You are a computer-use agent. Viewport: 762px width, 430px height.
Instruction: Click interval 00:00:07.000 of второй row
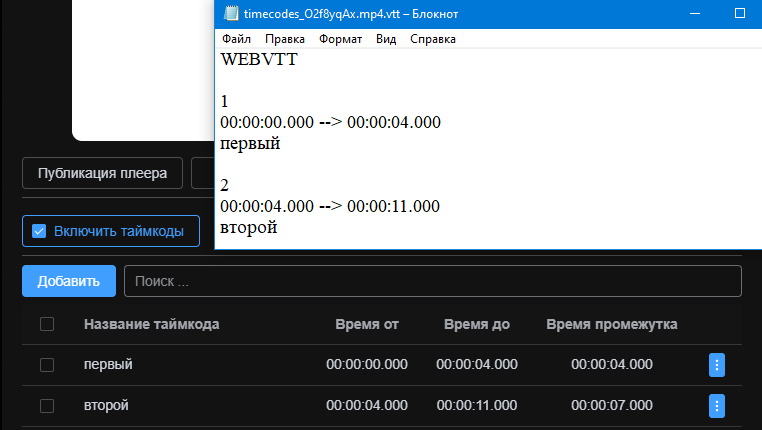[x=612, y=405]
